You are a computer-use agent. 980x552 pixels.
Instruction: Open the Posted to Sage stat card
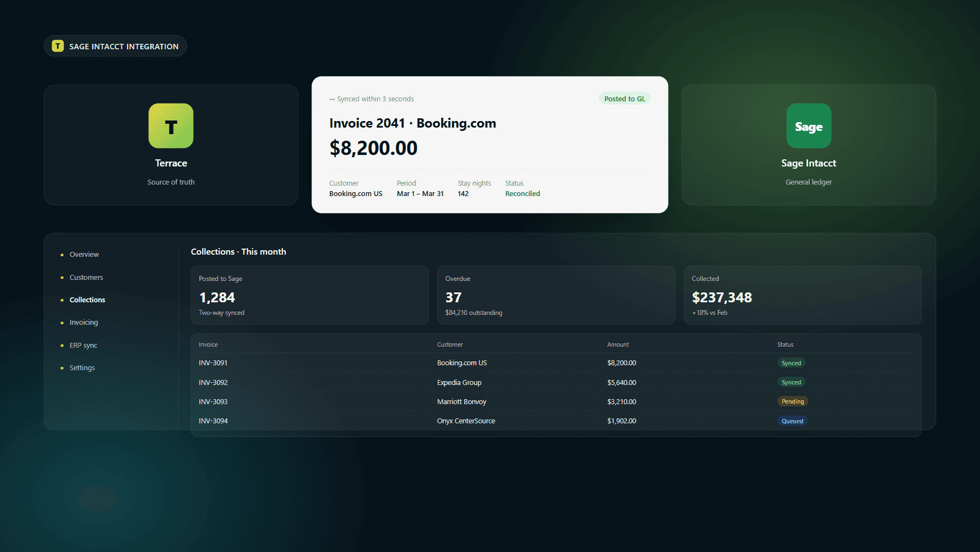309,295
